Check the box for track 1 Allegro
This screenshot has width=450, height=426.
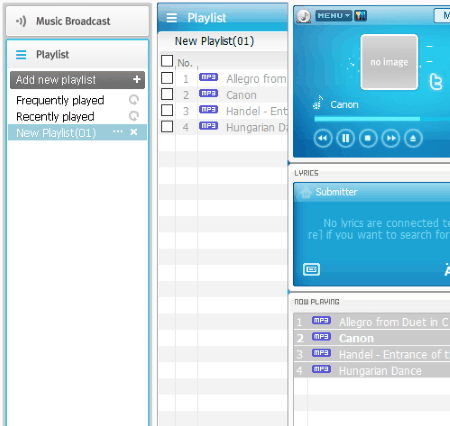click(167, 78)
